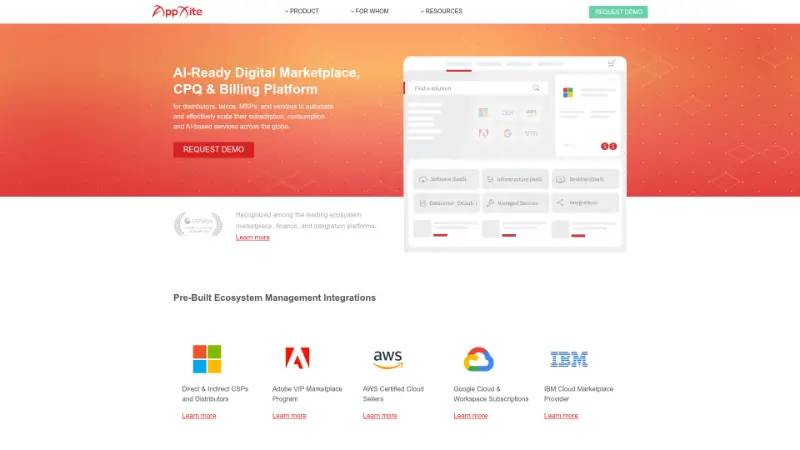Click the Catalyst award badge
800x450 pixels.
pyautogui.click(x=198, y=224)
